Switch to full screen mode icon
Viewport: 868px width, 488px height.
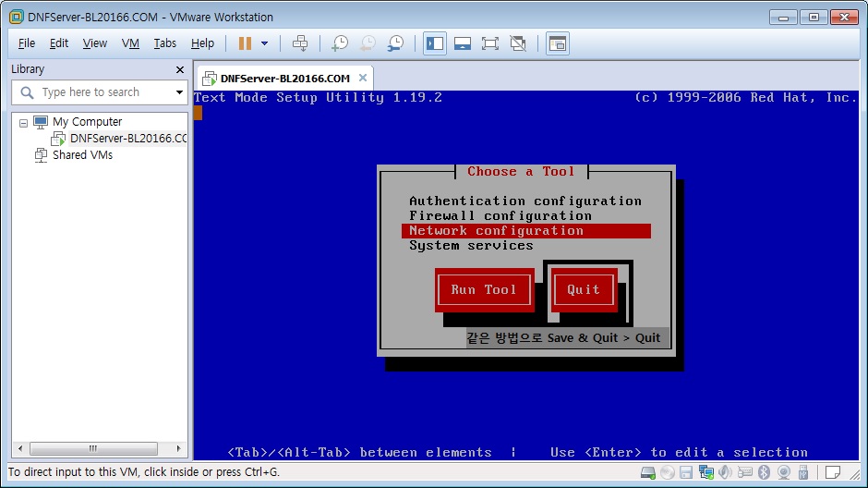(490, 43)
